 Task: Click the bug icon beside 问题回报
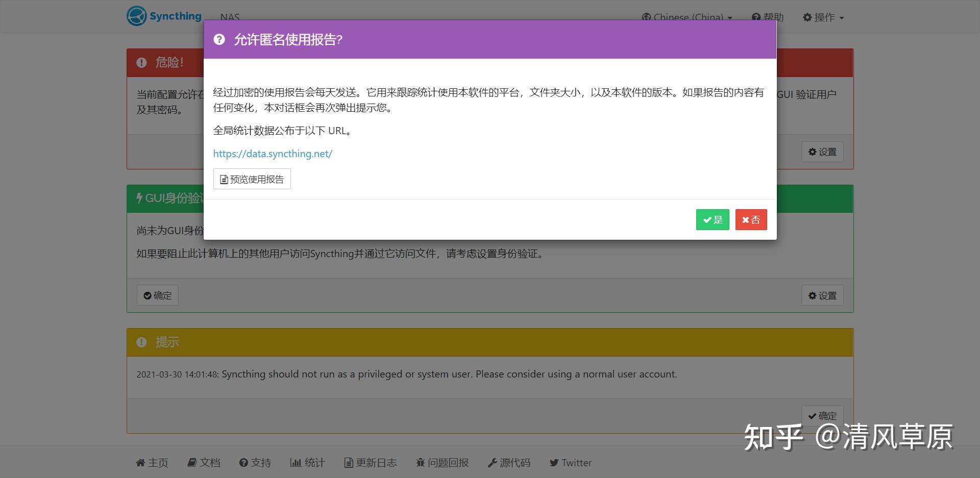pyautogui.click(x=420, y=463)
